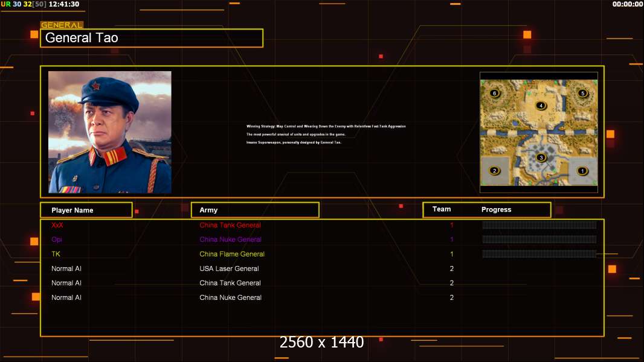
Task: Click the General Tao name field
Action: (x=152, y=38)
